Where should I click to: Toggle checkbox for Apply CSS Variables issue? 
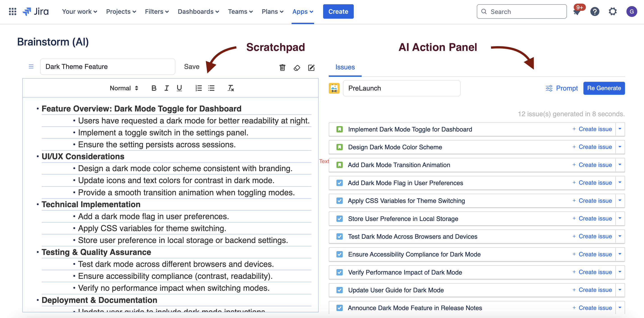point(340,201)
